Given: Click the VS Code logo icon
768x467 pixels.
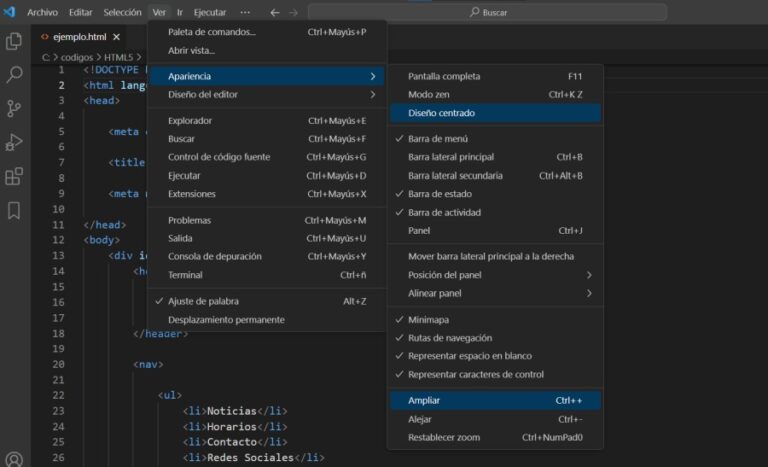Looking at the screenshot, I should (10, 12).
